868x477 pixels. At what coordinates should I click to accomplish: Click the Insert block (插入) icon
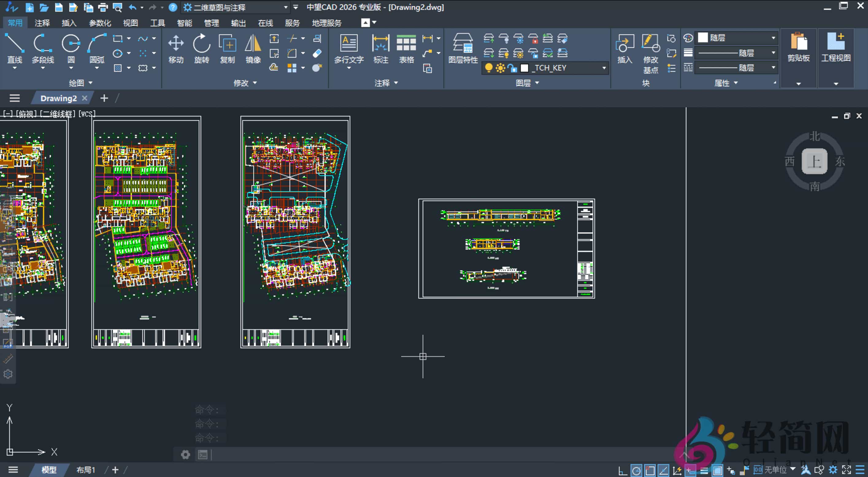click(624, 44)
